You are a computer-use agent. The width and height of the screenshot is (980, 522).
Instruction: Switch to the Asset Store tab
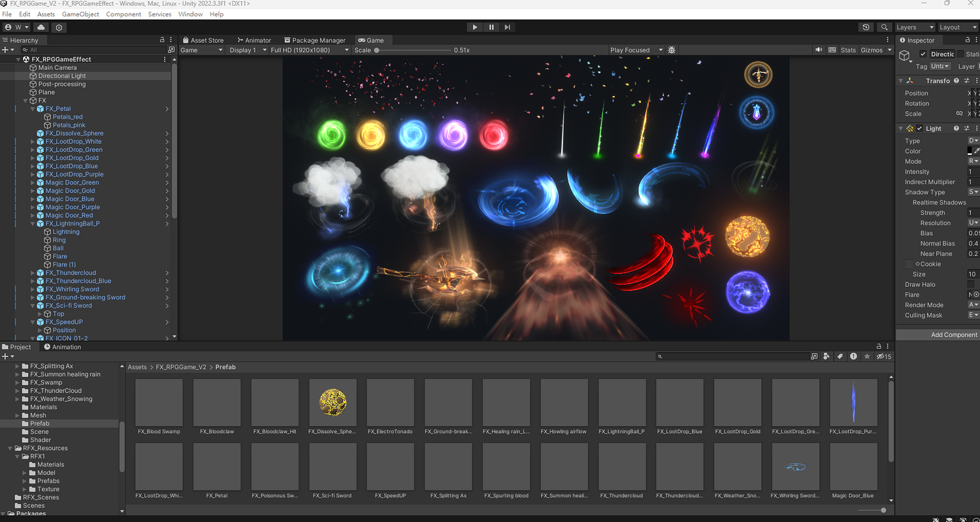point(203,40)
